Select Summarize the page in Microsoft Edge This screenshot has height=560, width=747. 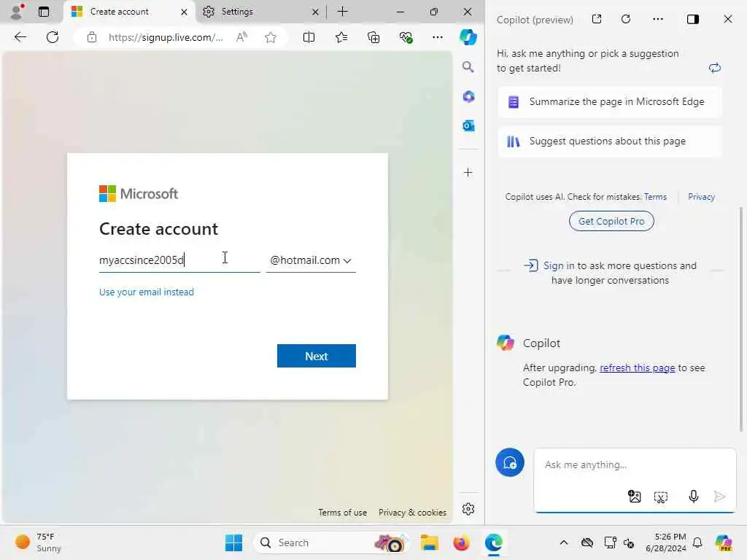[610, 102]
